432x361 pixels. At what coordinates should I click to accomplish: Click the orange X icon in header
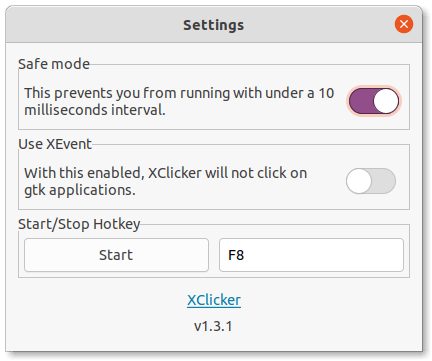[404, 24]
